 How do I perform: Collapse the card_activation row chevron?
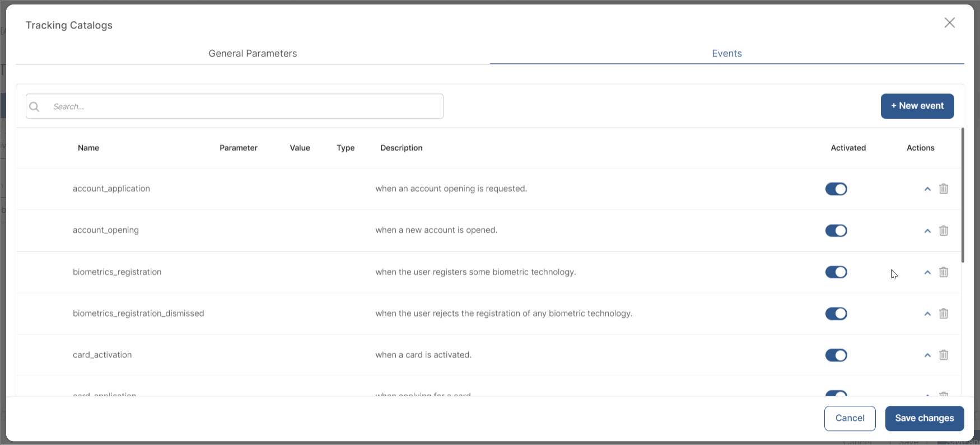click(x=927, y=355)
